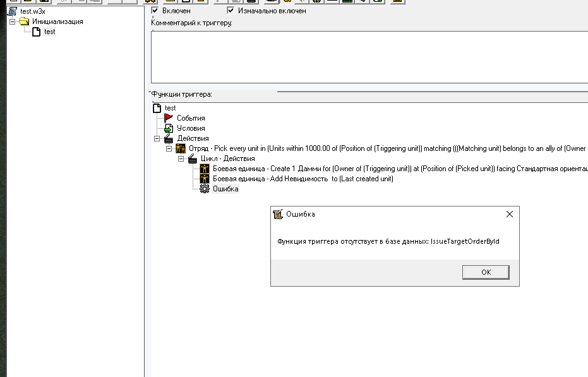The height and width of the screenshot is (377, 588).
Task: Select the test document icon under Функции триггера
Action: (x=157, y=108)
